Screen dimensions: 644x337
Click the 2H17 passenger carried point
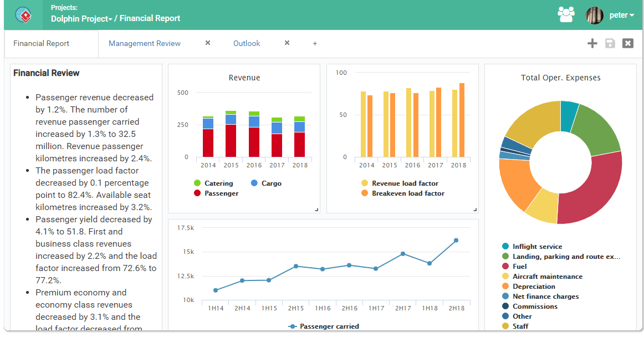(x=402, y=254)
